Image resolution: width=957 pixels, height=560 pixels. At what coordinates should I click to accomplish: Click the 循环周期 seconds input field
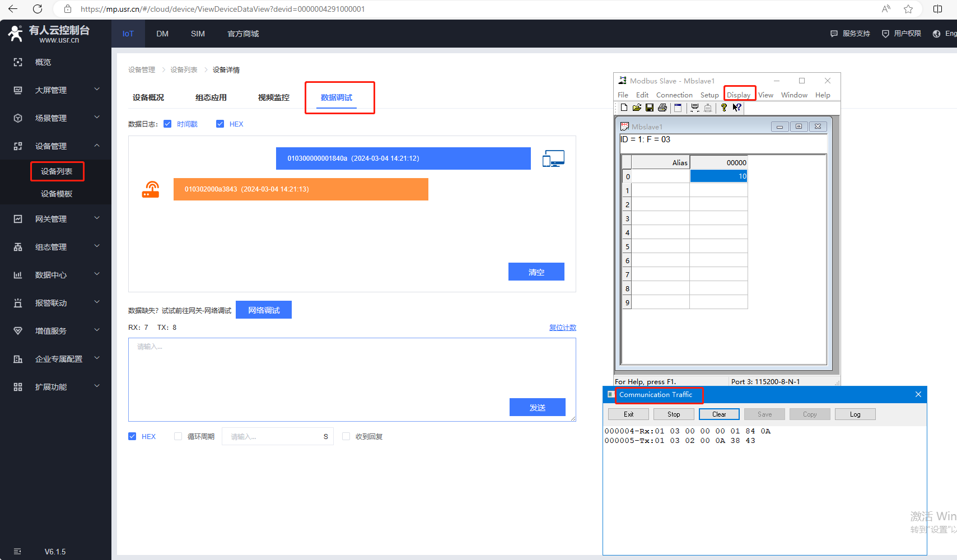pos(278,436)
